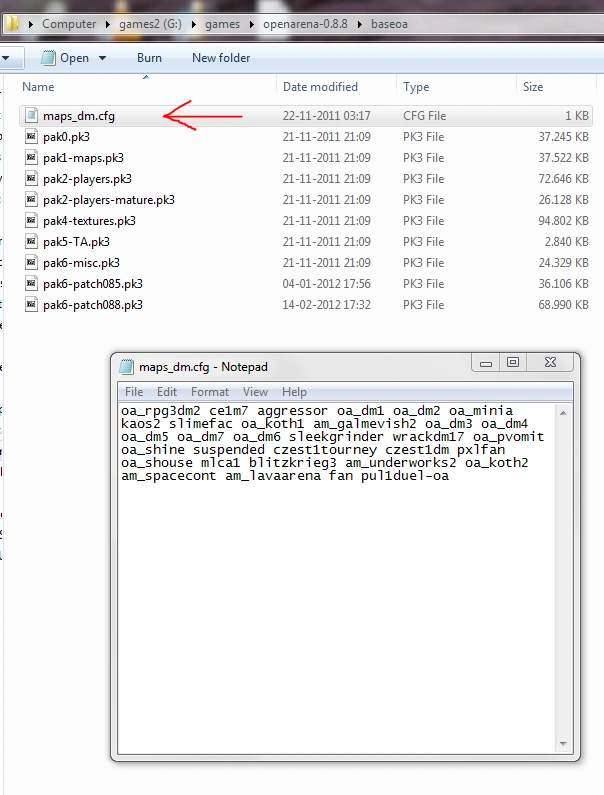Image resolution: width=604 pixels, height=795 pixels.
Task: Select the pak2-players-mature.pk3 file name
Action: (109, 200)
